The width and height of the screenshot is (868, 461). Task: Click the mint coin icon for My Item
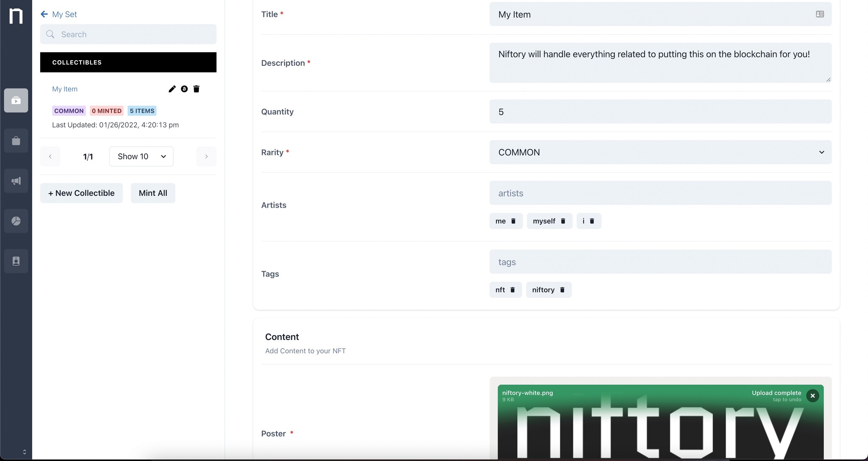coord(184,89)
